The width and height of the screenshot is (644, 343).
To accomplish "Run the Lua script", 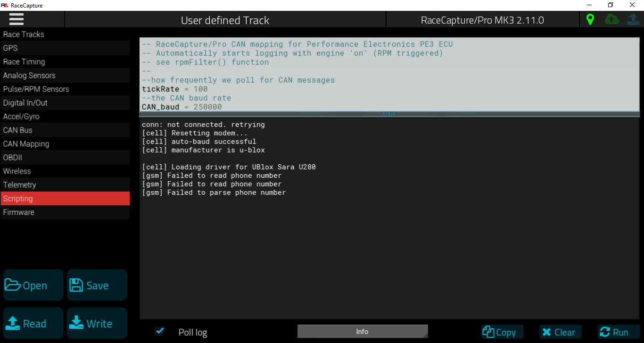I will (x=619, y=332).
